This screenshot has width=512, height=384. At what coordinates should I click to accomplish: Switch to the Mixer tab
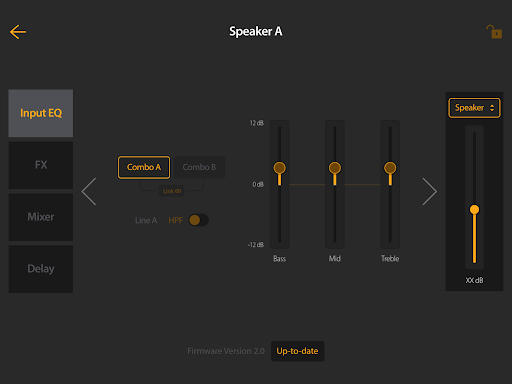(x=41, y=217)
